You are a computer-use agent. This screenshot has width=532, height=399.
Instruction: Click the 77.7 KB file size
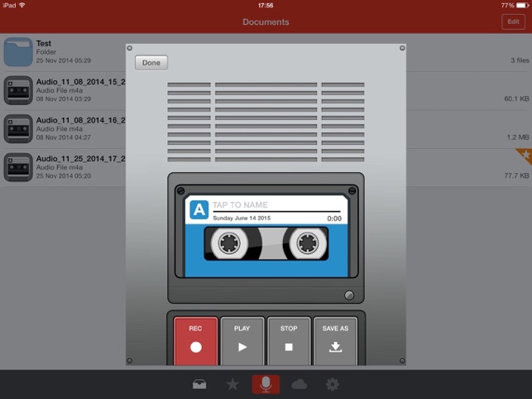(x=516, y=175)
